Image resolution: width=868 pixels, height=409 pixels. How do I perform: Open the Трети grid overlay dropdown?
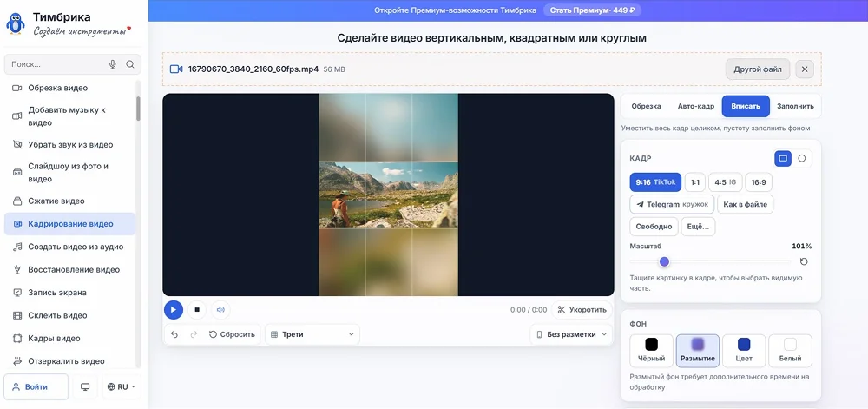click(x=312, y=334)
